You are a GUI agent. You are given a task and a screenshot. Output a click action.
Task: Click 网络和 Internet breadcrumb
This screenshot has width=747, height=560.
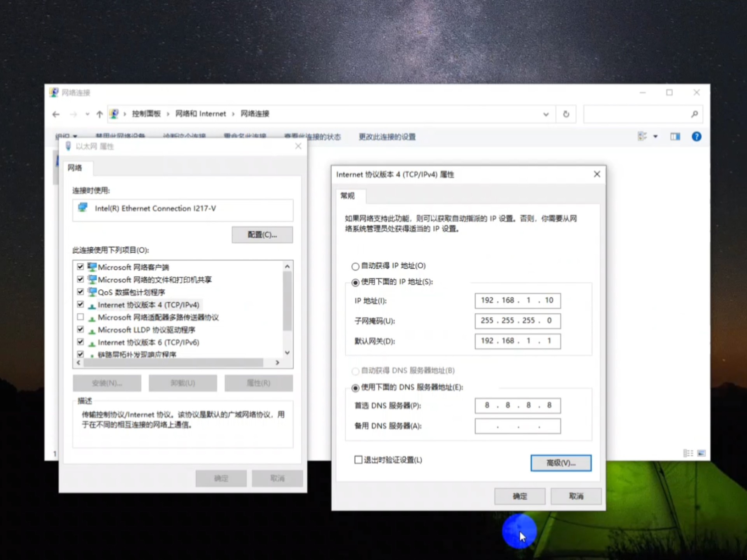tap(200, 114)
